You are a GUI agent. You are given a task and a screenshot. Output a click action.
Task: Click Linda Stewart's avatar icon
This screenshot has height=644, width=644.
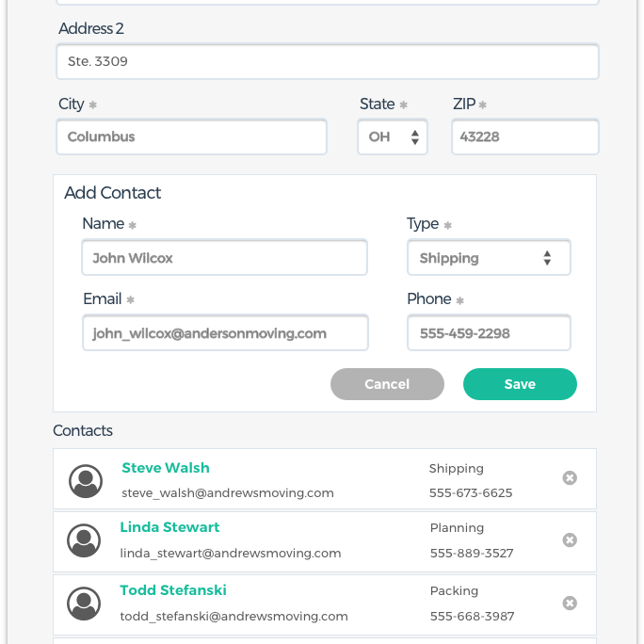(84, 540)
